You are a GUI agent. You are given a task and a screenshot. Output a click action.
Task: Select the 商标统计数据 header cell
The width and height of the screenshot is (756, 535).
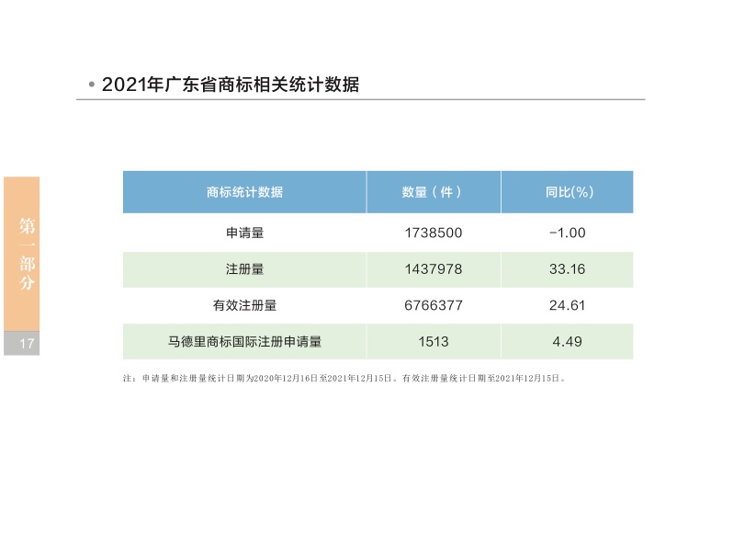[x=244, y=192]
